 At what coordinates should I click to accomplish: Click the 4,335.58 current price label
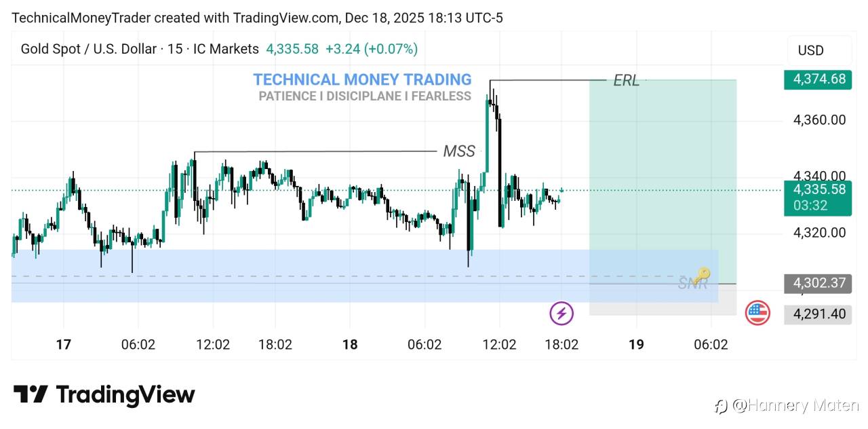point(818,189)
